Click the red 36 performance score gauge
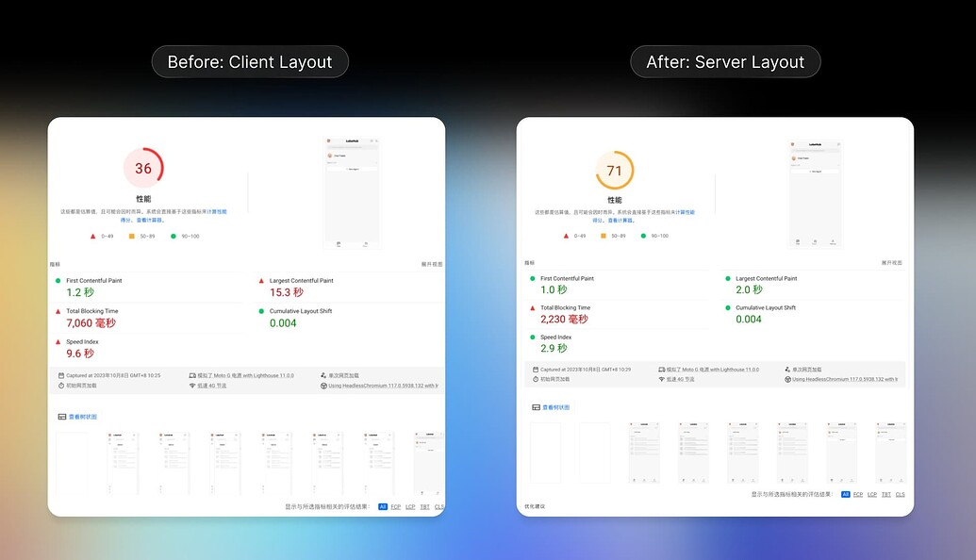Viewport: 976px width, 560px height. click(x=143, y=168)
